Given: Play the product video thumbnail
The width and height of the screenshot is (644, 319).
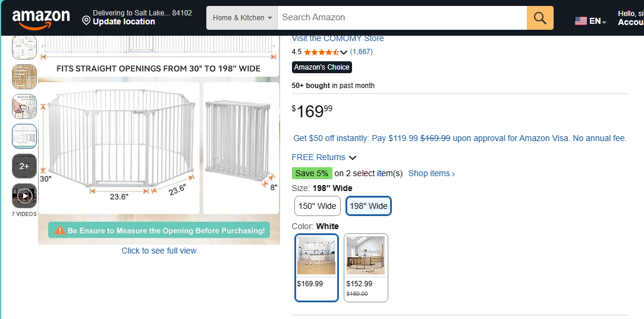Looking at the screenshot, I should point(24,196).
